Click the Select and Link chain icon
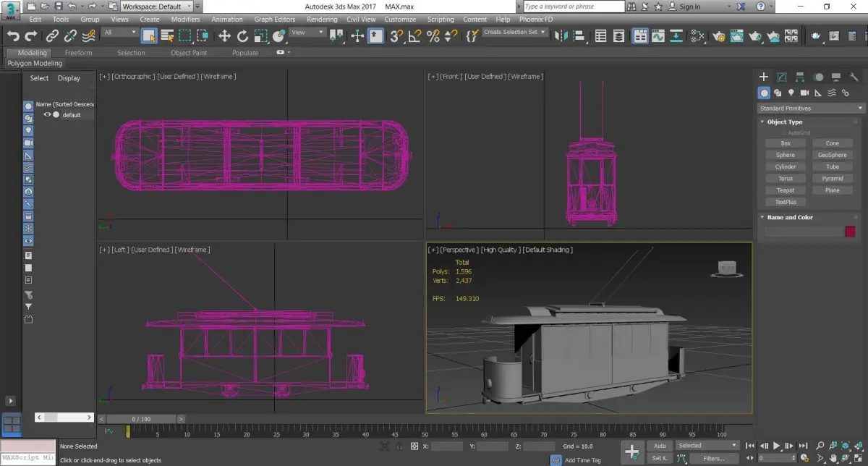 pyautogui.click(x=53, y=35)
